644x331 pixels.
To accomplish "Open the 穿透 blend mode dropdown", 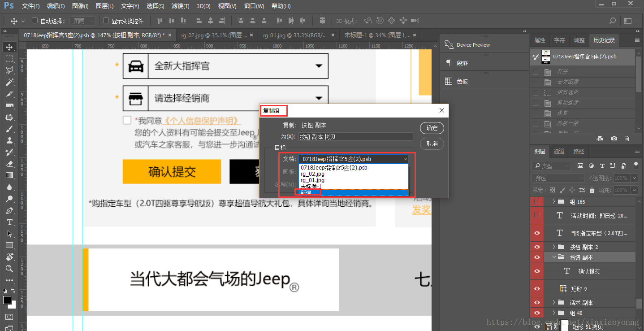I will pos(558,178).
